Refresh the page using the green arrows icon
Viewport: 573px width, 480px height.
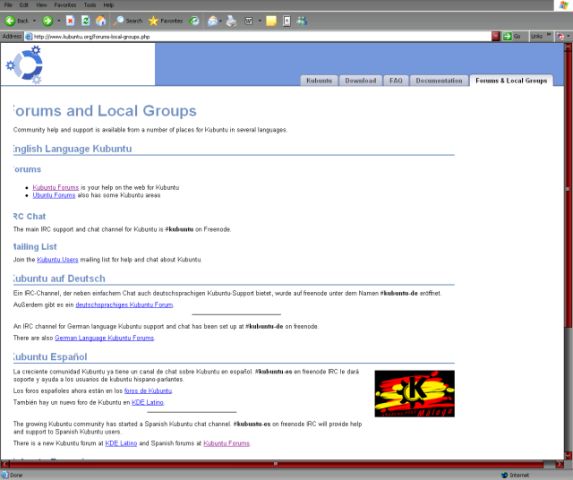click(85, 21)
